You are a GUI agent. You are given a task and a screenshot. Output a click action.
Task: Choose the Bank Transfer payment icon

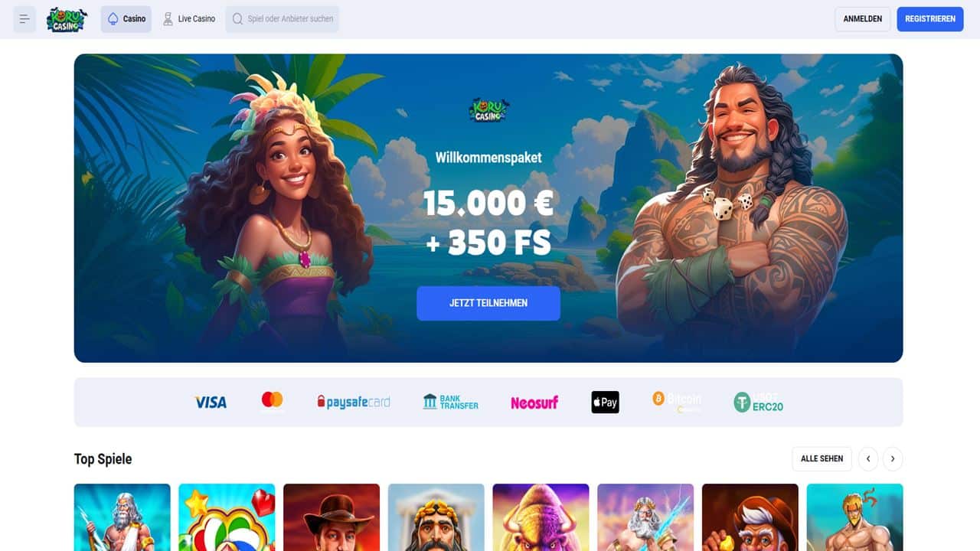[x=450, y=402]
